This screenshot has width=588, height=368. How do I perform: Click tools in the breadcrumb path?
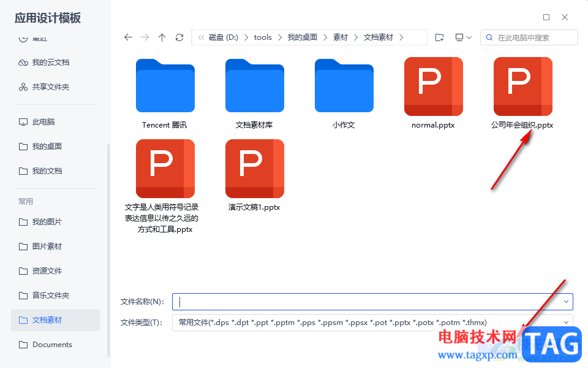click(263, 37)
